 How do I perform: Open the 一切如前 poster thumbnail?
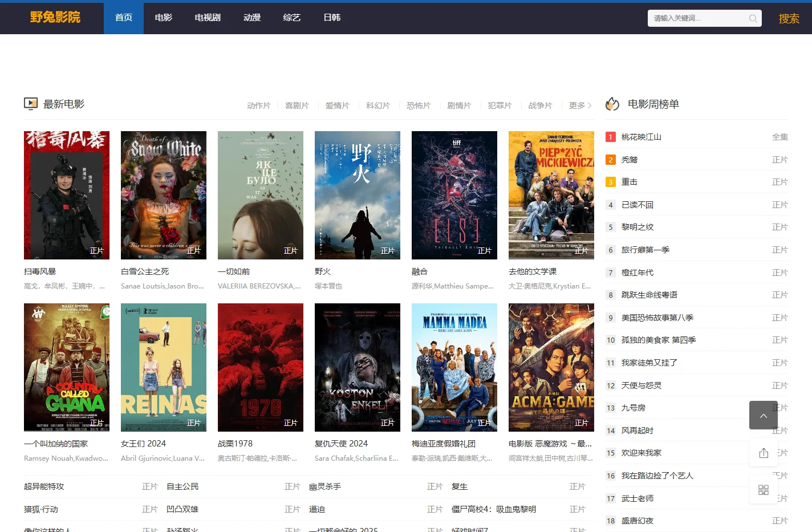(x=261, y=195)
